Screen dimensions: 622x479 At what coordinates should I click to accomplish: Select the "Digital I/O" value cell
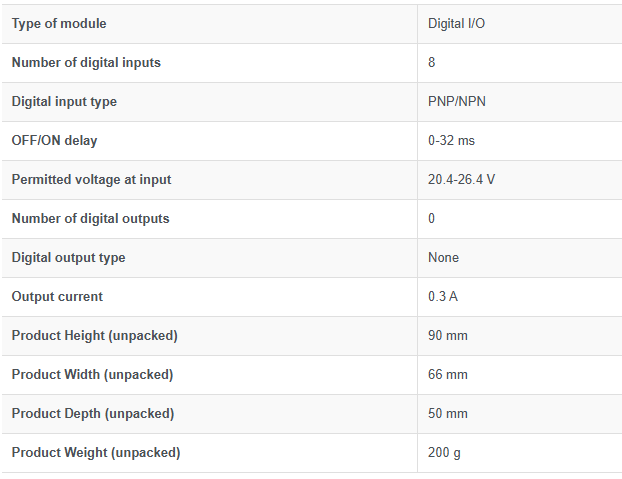[x=456, y=23]
